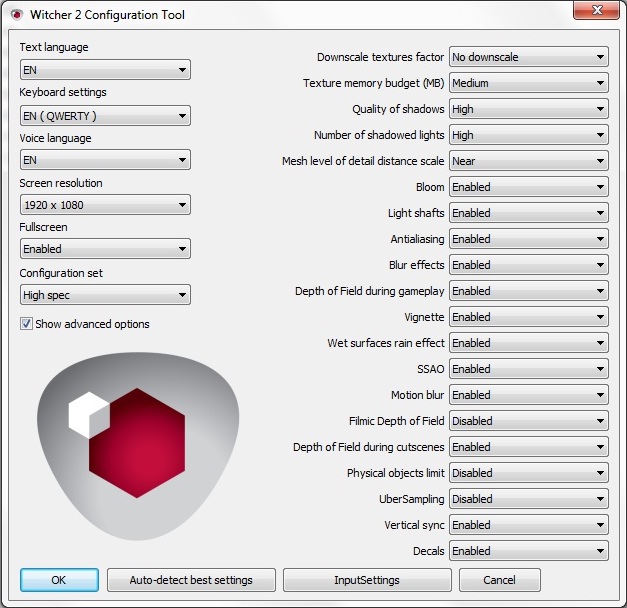Open Mesh level of detail distance dropdown

point(529,161)
